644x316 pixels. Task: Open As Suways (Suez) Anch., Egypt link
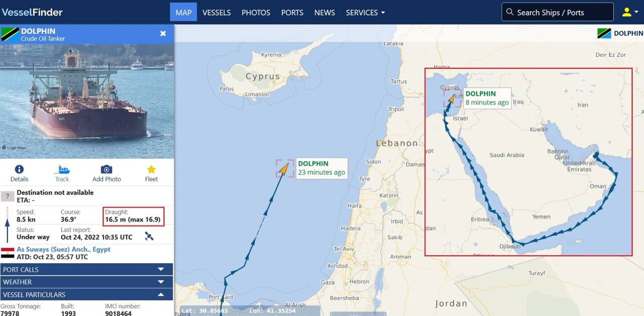point(63,249)
